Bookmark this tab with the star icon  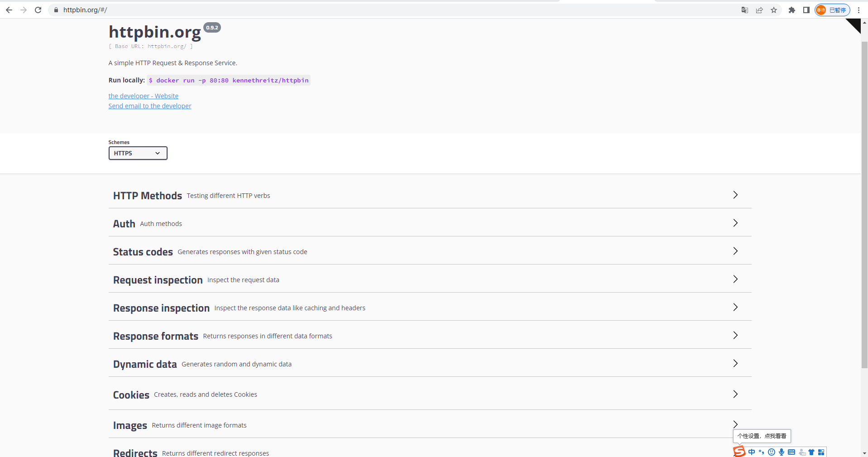[x=774, y=10]
